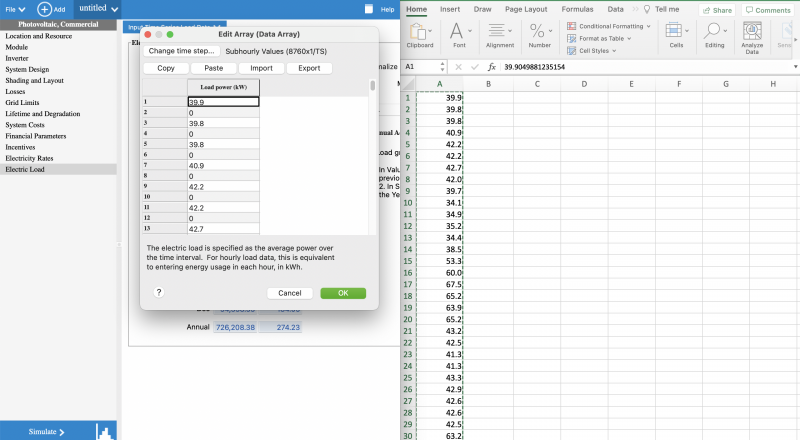The image size is (800, 440).
Task: Click the Name Box showing A1
Action: (418, 66)
